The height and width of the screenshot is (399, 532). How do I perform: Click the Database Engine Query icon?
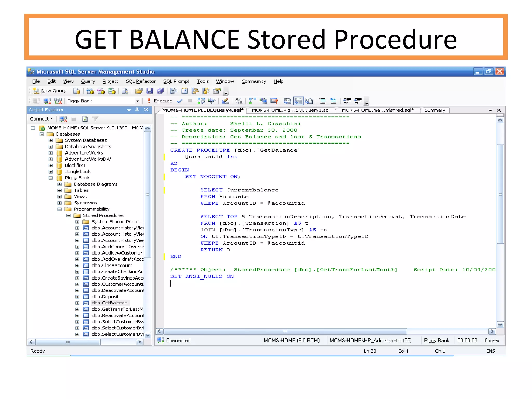(77, 91)
